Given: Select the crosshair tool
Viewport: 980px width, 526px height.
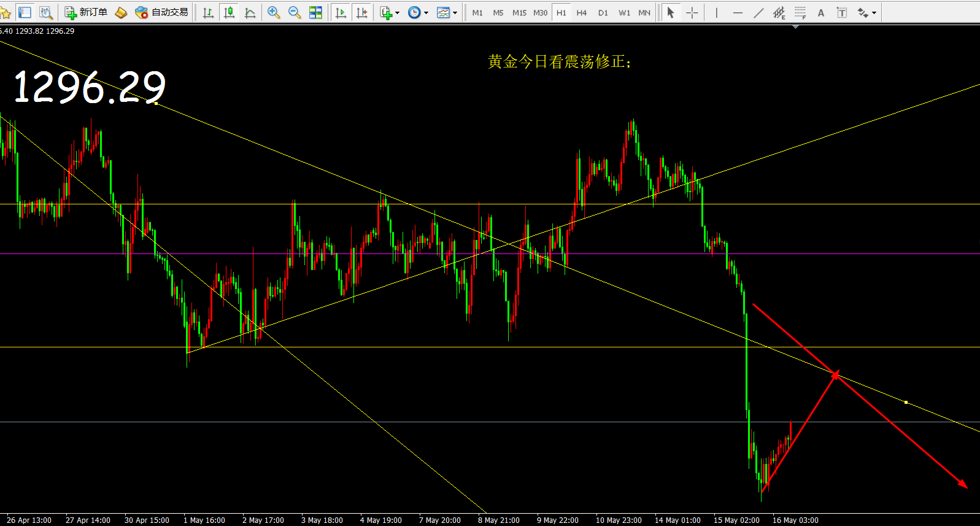Looking at the screenshot, I should [x=692, y=12].
